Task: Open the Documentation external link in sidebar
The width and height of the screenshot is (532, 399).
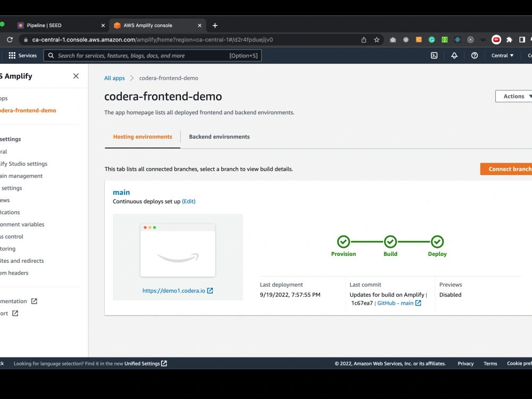Action: (19, 301)
